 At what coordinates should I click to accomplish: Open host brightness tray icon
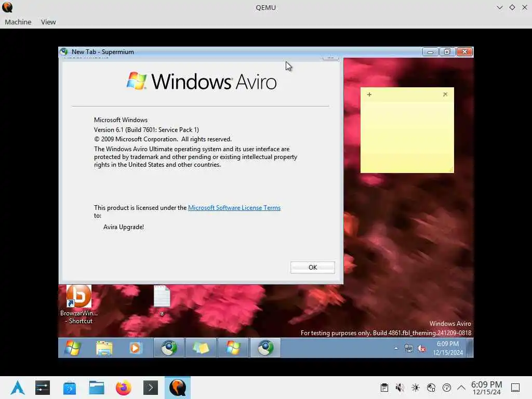pyautogui.click(x=415, y=388)
